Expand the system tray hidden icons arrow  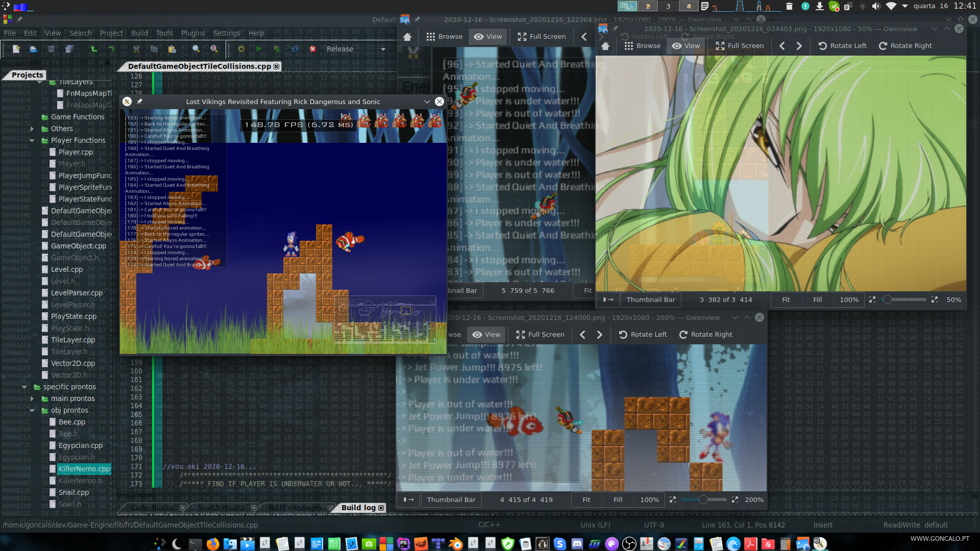coord(905,6)
